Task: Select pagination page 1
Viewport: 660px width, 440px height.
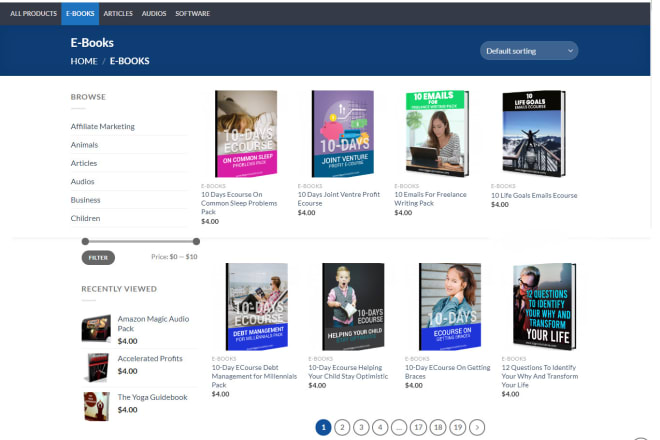Action: [323, 427]
